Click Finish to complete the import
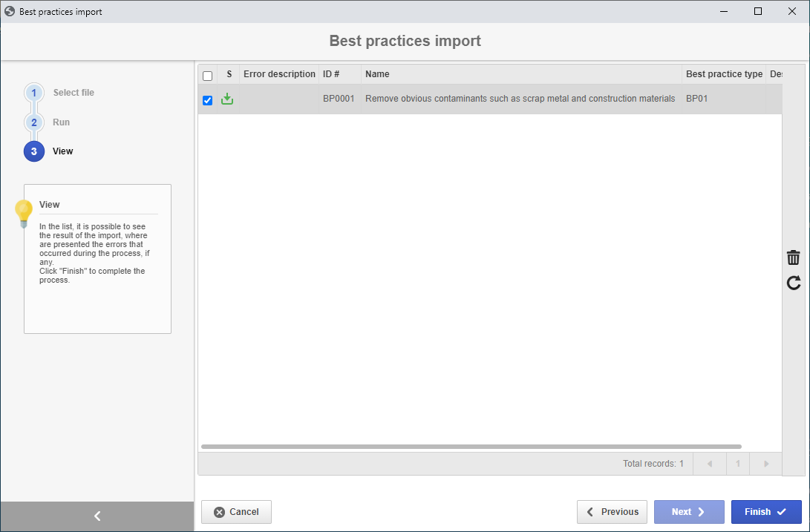 [x=766, y=512]
